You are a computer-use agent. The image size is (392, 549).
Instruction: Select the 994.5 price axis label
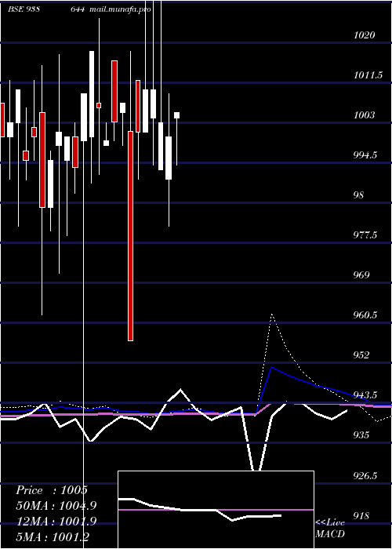point(365,155)
